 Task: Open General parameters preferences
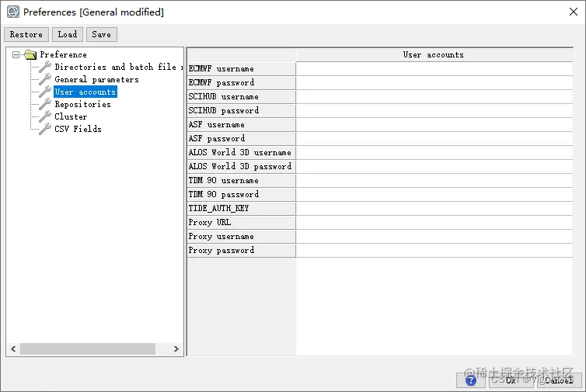[97, 79]
